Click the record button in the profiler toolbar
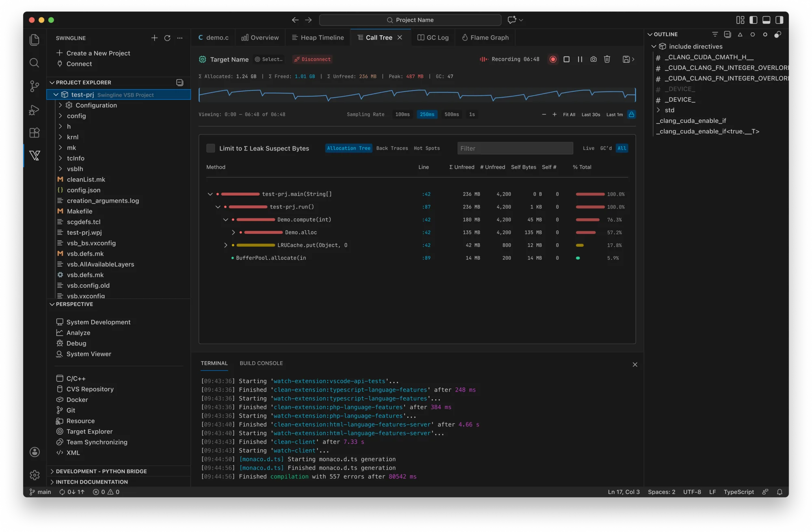 point(553,59)
